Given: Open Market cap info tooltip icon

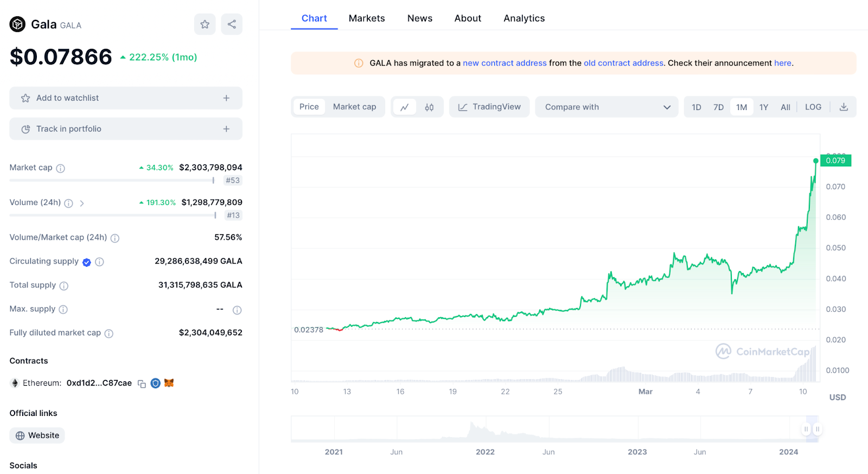Looking at the screenshot, I should (61, 168).
